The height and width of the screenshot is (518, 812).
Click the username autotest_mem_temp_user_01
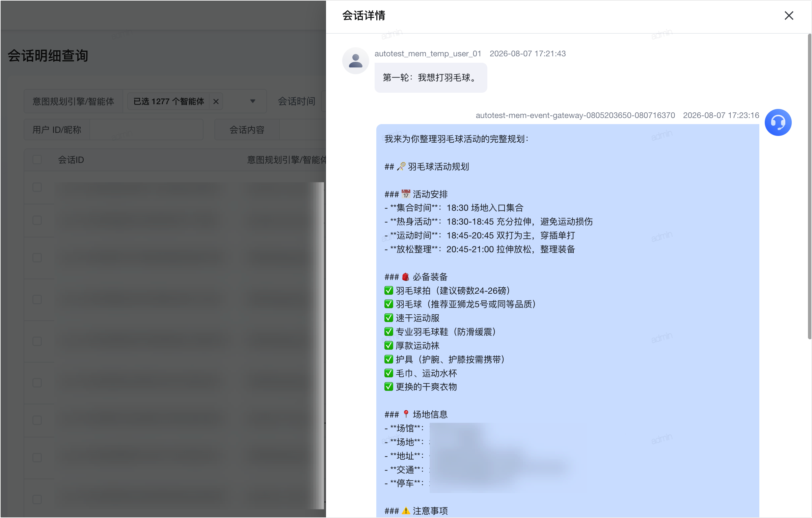[x=428, y=54]
